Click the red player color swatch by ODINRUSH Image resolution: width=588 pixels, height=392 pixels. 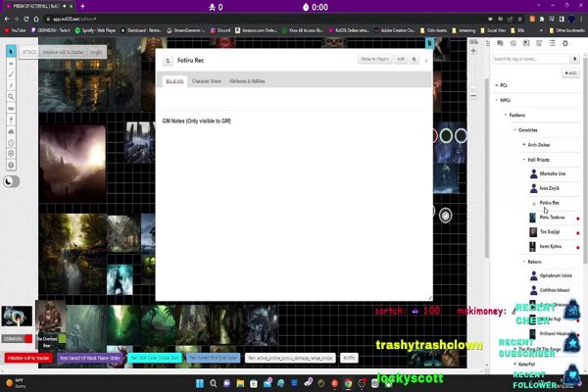click(x=28, y=339)
